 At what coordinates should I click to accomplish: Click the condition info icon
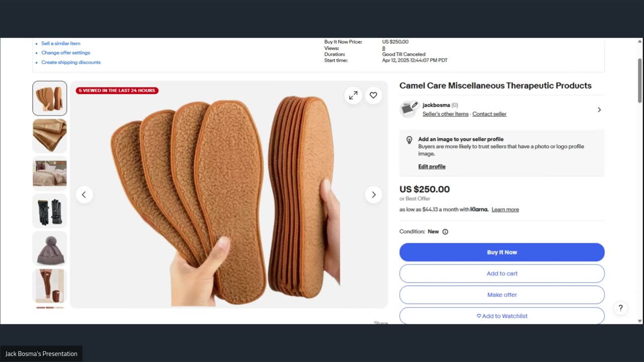(445, 232)
